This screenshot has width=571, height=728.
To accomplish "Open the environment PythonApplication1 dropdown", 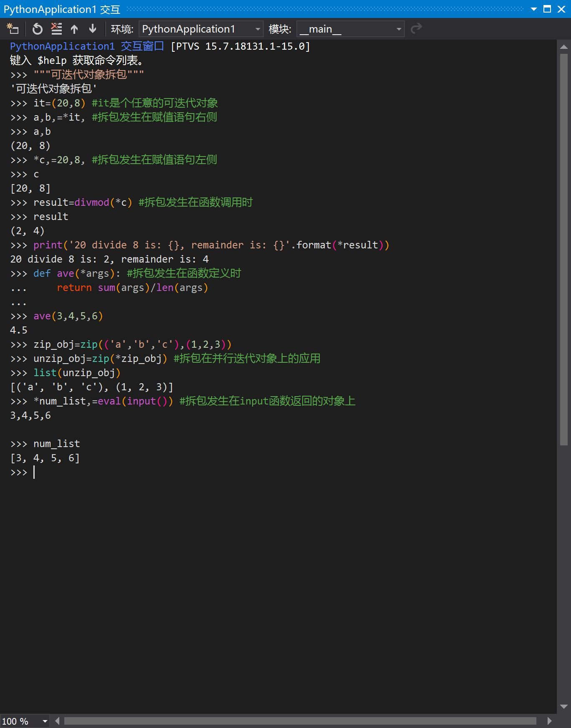I will (201, 29).
